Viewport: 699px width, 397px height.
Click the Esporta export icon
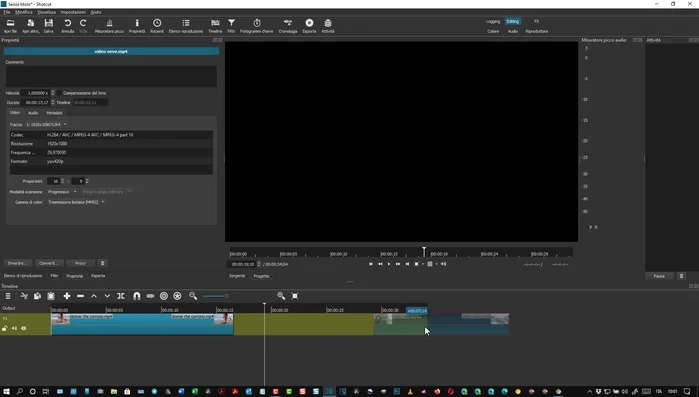click(309, 26)
